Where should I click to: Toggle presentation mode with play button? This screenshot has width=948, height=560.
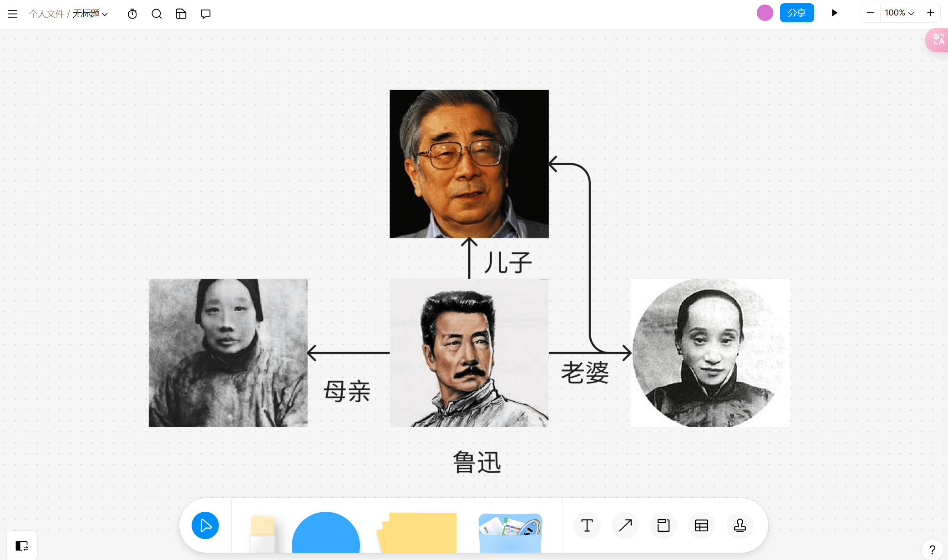[834, 13]
